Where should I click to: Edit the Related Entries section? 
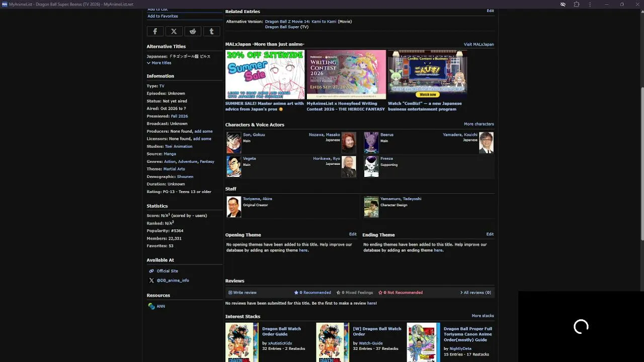[490, 11]
